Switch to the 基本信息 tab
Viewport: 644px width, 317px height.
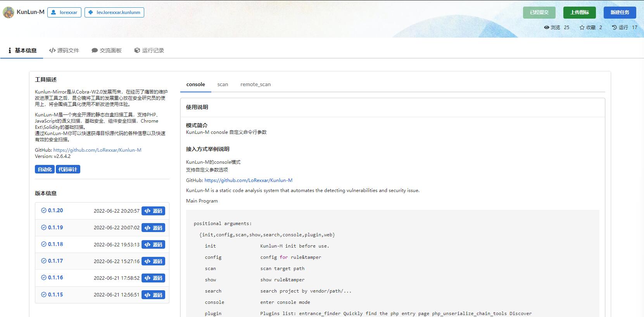[22, 50]
